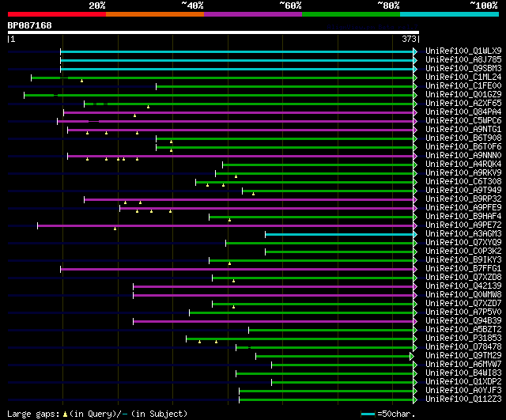Click the UniRef100_Q01GZ9 label
The width and height of the screenshot is (506, 420).
click(463, 95)
